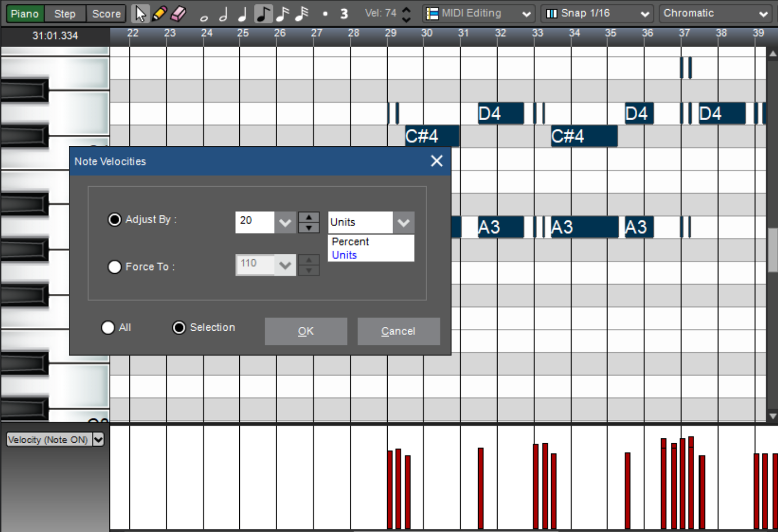The width and height of the screenshot is (778, 532).
Task: Select the Adjust By radio button
Action: pyautogui.click(x=114, y=220)
